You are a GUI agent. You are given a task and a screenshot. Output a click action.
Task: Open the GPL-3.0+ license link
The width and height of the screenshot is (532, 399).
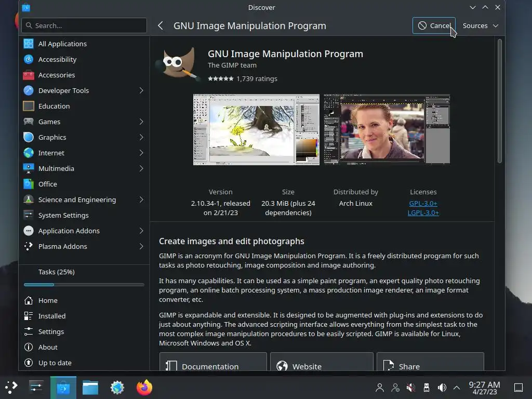[x=423, y=203]
